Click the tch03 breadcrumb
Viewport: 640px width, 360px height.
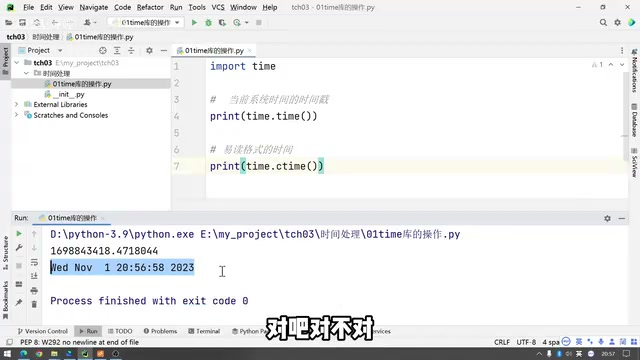tap(16, 37)
